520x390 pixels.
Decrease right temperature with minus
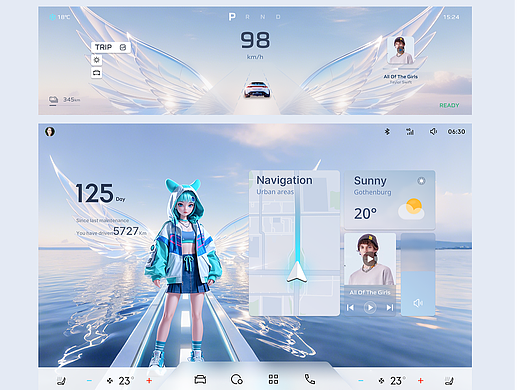(361, 380)
